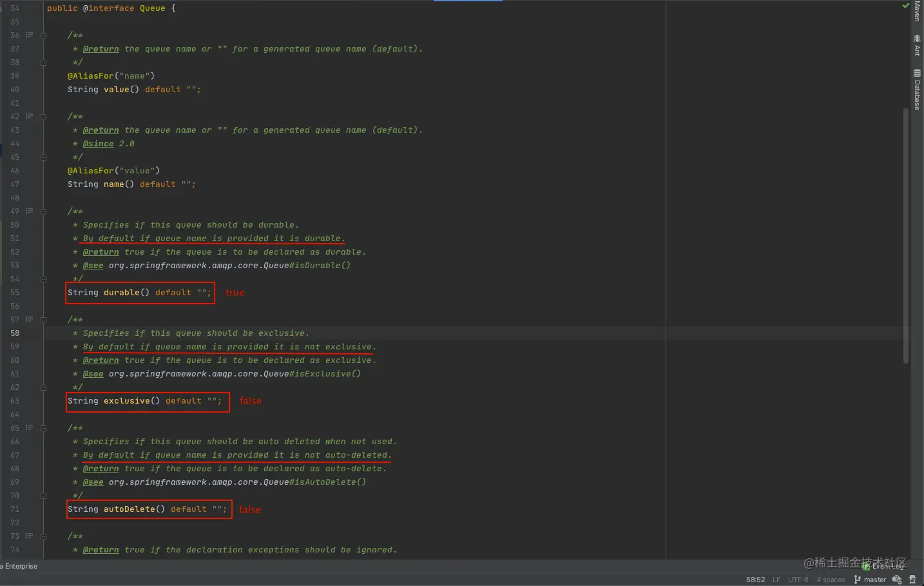Click Queue#isExclusive() reference text
Screen dimensions: 924x586
coord(312,374)
